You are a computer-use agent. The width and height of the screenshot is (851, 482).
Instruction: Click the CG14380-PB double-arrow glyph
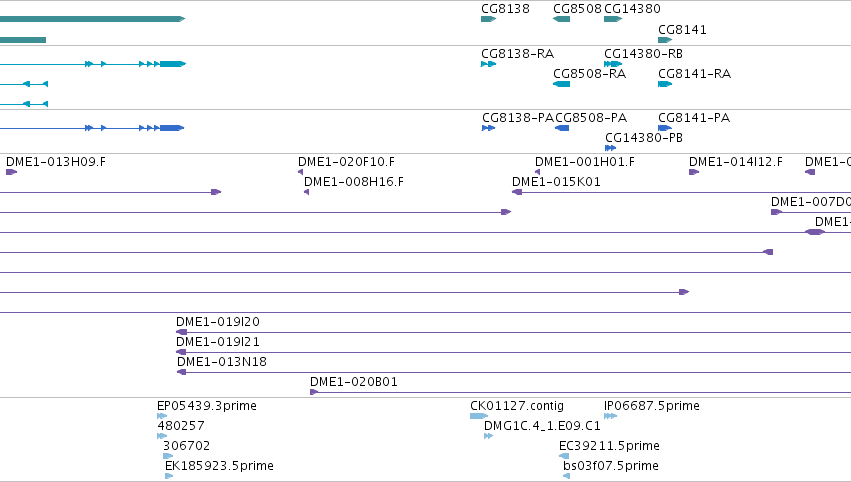(611, 148)
